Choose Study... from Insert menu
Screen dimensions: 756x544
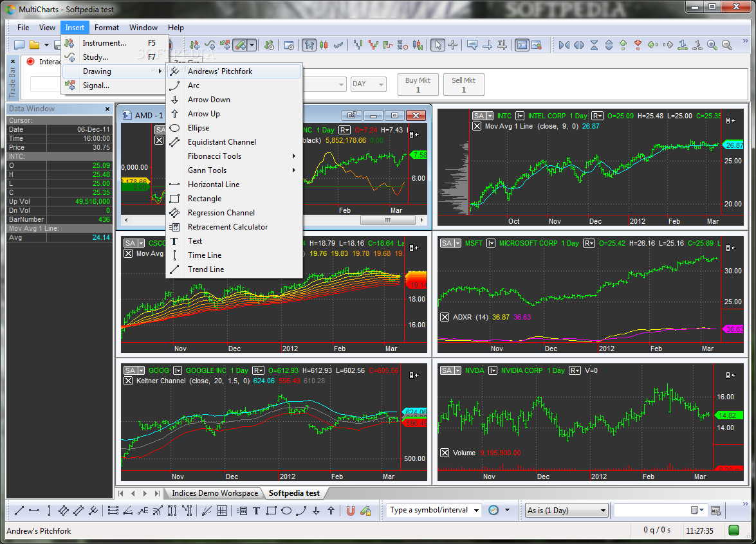115,57
